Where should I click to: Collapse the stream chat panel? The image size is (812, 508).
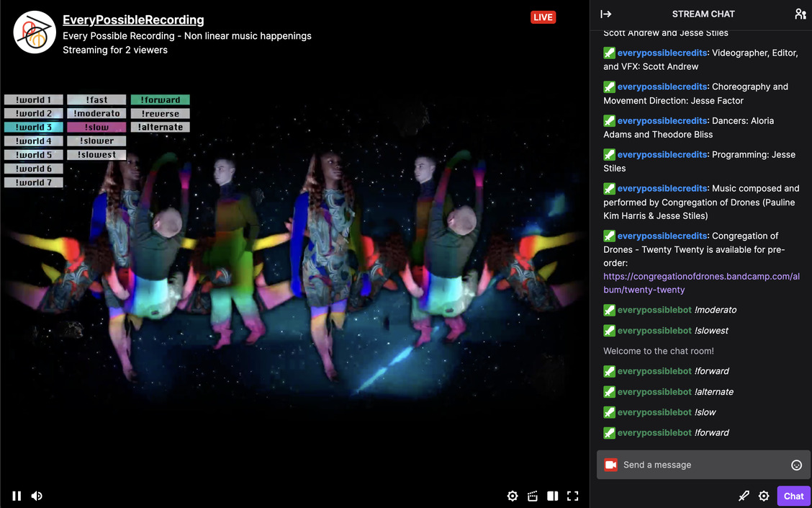pyautogui.click(x=606, y=14)
